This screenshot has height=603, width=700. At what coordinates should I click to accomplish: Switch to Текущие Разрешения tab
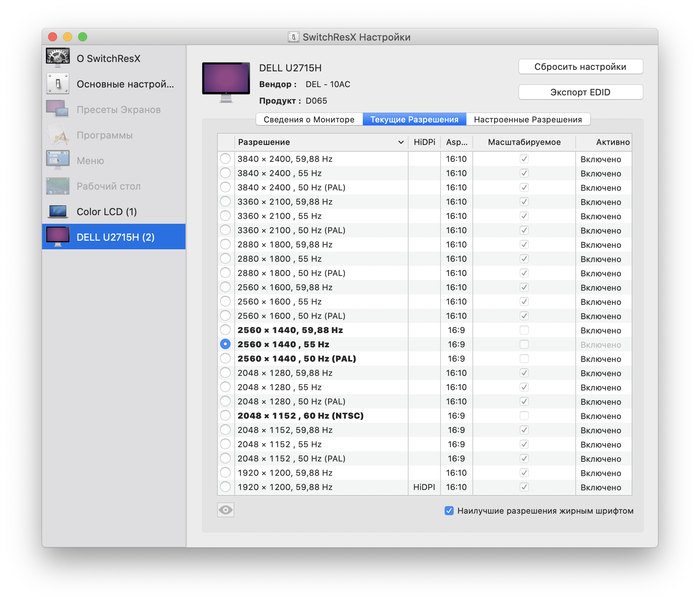(415, 119)
